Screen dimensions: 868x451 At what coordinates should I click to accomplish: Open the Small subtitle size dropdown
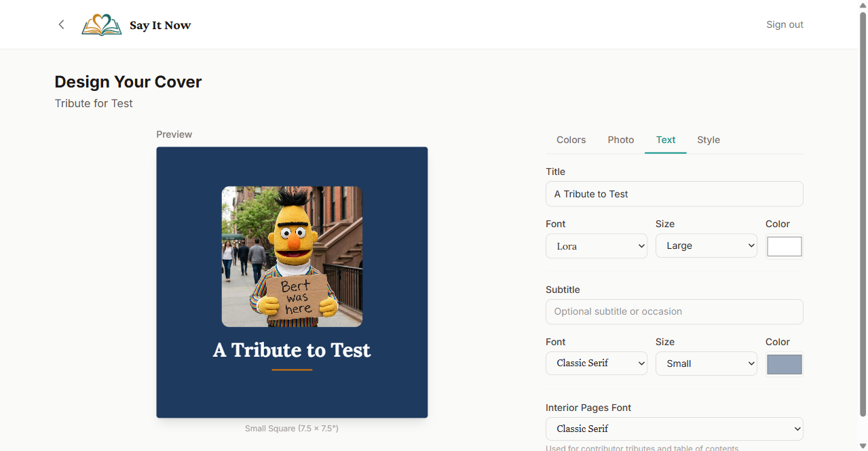point(706,363)
